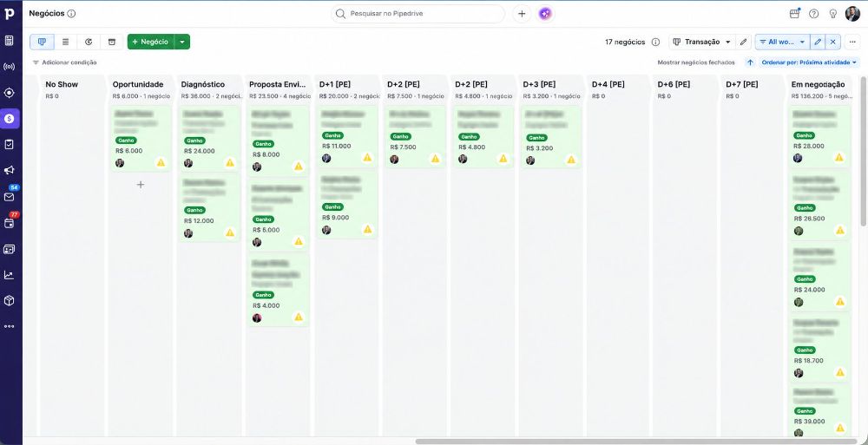Click the owner avatar on the R$ 3.200 card
The image size is (868, 445).
click(x=530, y=160)
